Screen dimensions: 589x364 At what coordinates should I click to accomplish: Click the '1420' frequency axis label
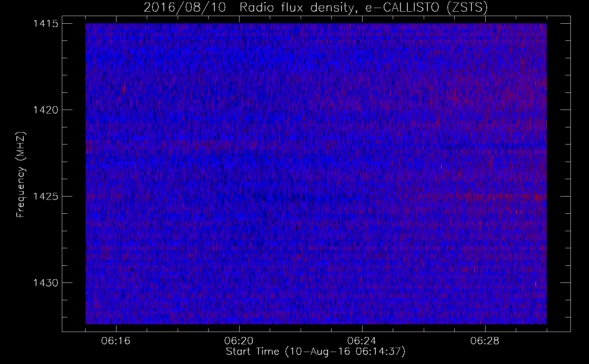click(x=45, y=110)
